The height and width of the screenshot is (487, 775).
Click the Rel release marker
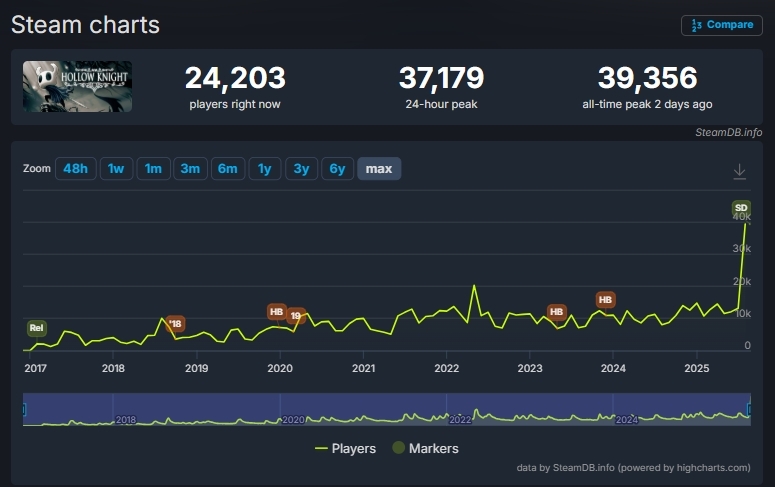click(x=36, y=328)
